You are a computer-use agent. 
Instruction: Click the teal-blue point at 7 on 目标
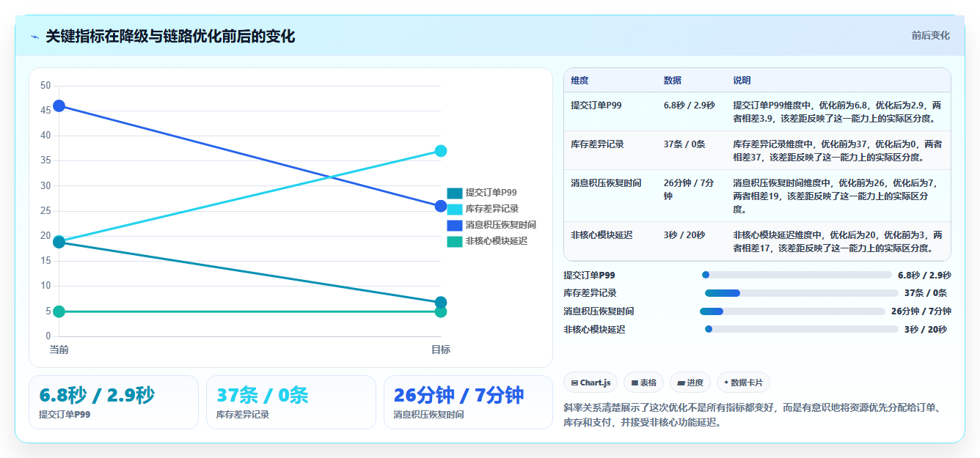(441, 303)
